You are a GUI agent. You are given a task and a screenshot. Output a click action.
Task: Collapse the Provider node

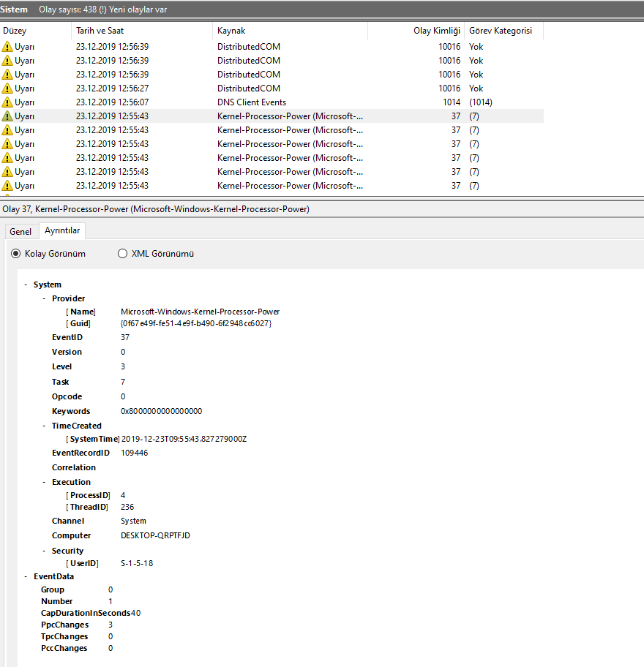(x=44, y=298)
